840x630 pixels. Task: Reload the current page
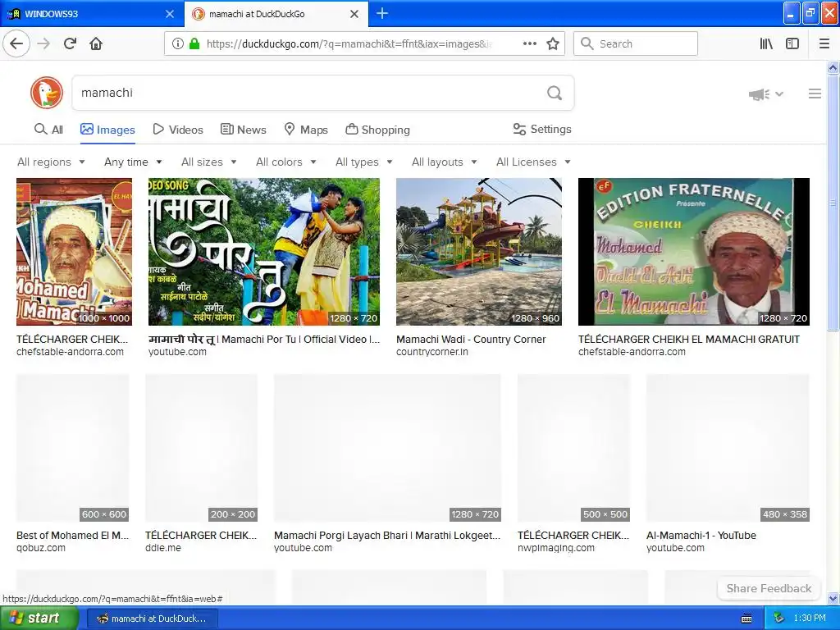[x=71, y=43]
